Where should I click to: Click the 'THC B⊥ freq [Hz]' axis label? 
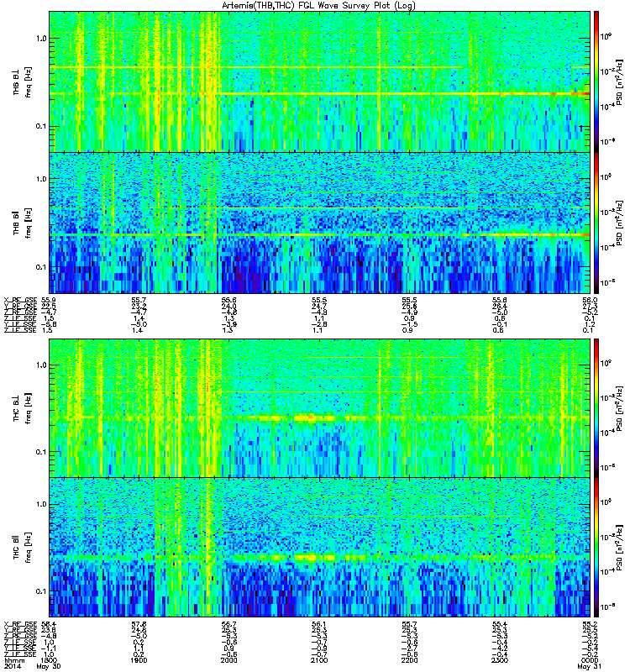(x=22, y=408)
